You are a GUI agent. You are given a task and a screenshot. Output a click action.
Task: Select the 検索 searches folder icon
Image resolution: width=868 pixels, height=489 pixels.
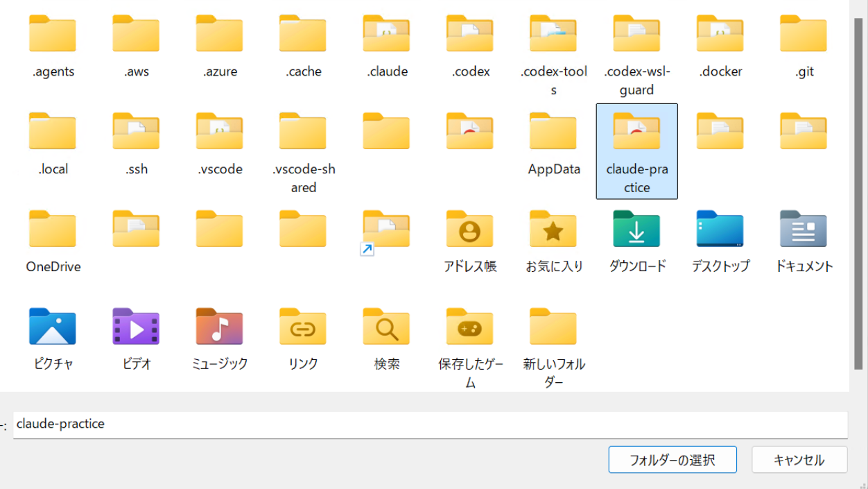coord(387,327)
